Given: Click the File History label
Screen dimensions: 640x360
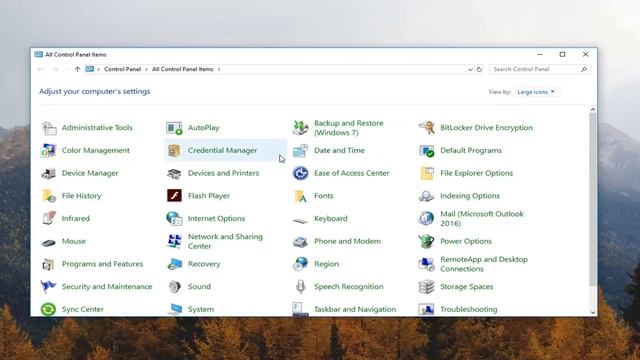Looking at the screenshot, I should [x=81, y=196].
